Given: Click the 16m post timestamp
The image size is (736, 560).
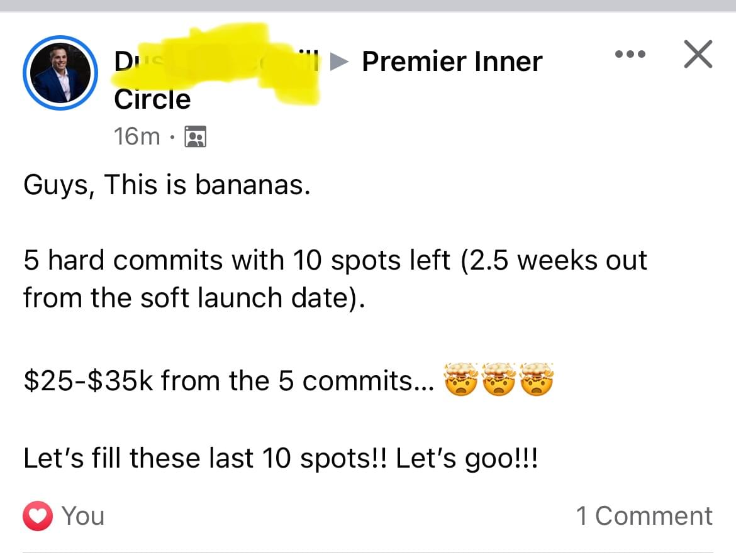Looking at the screenshot, I should pos(137,136).
